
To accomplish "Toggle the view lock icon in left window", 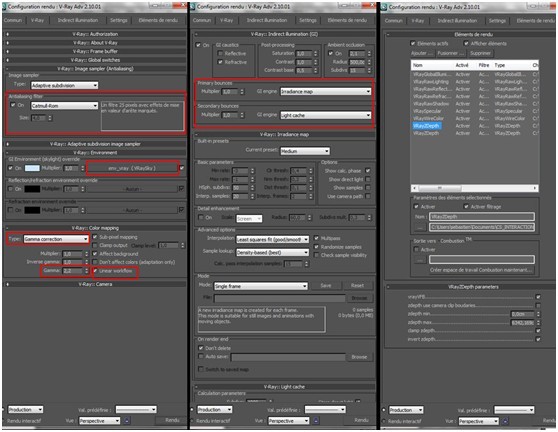I will (127, 421).
